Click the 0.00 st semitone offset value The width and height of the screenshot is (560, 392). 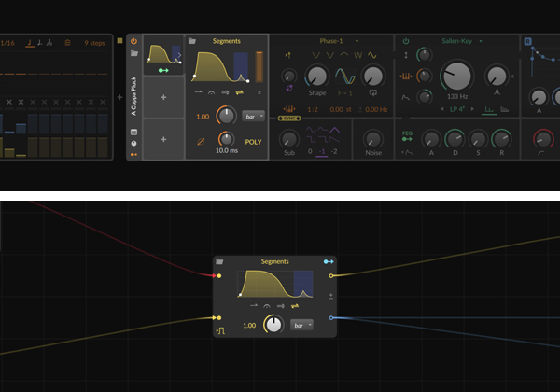point(341,109)
